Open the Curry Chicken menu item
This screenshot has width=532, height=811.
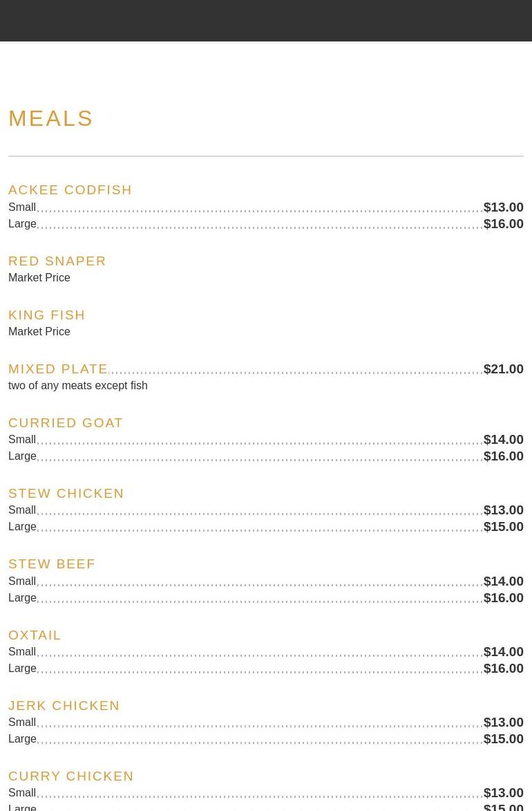pyautogui.click(x=71, y=776)
